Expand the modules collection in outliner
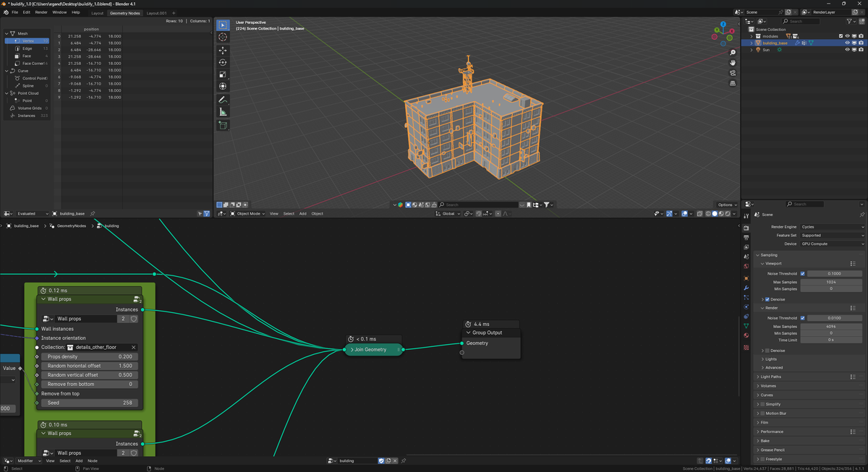This screenshot has width=868, height=472. coord(752,36)
